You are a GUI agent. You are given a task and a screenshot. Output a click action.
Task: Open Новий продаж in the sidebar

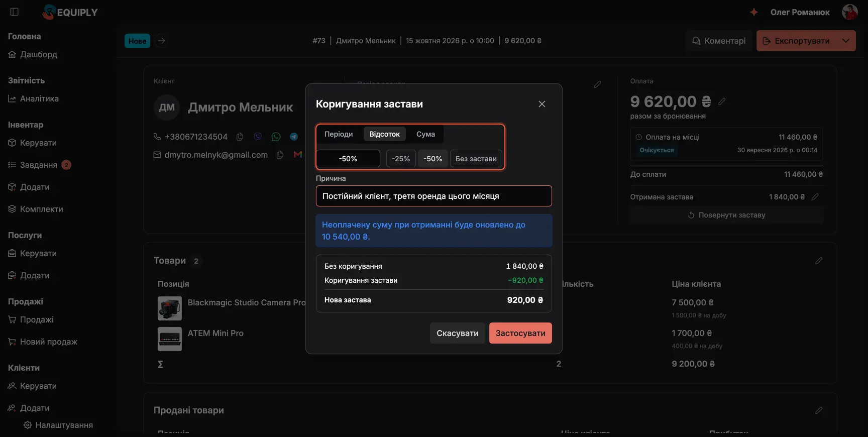[43, 342]
